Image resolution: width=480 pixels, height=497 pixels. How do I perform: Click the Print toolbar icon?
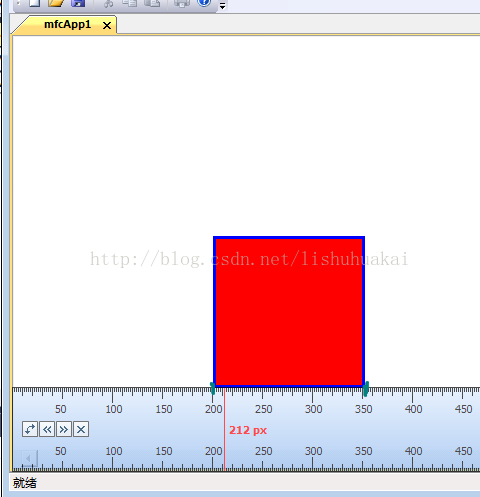(182, 3)
